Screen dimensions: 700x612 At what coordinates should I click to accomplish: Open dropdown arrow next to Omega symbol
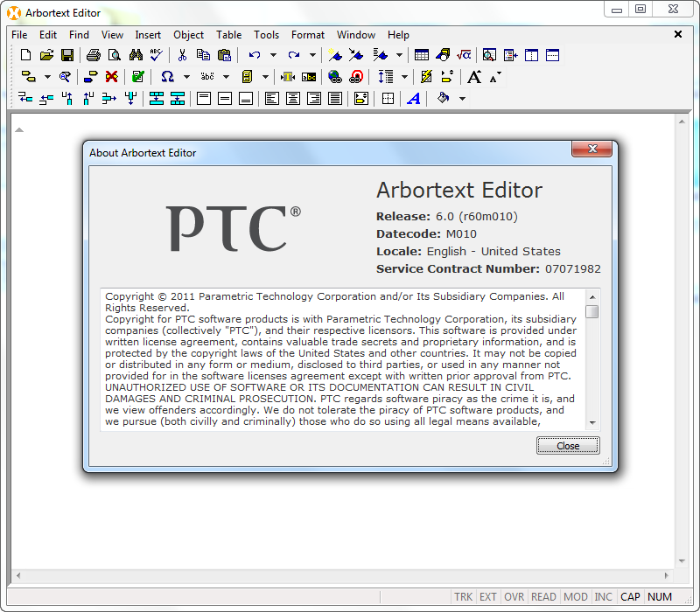pos(186,77)
